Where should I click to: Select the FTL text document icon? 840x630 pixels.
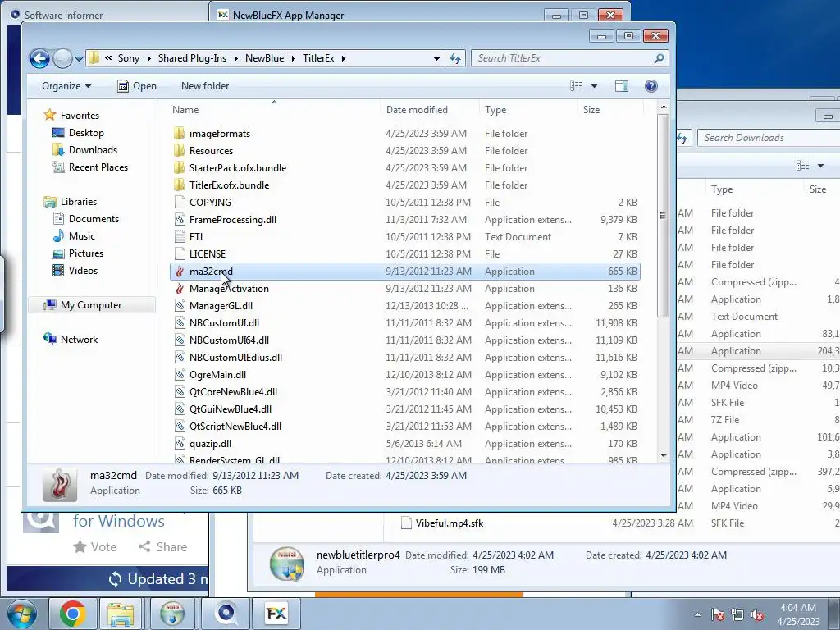click(180, 236)
